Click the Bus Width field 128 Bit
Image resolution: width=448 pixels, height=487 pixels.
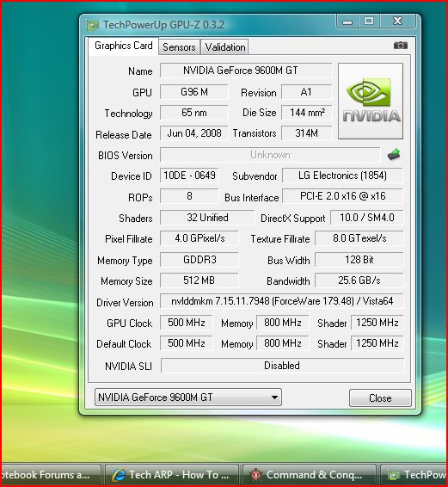coord(359,260)
